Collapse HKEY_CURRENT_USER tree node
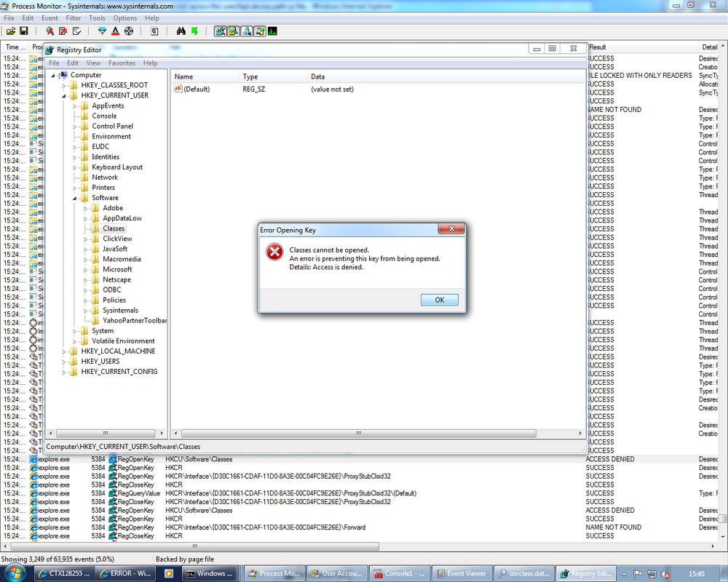Viewport: 728px width, 582px height. tap(64, 95)
